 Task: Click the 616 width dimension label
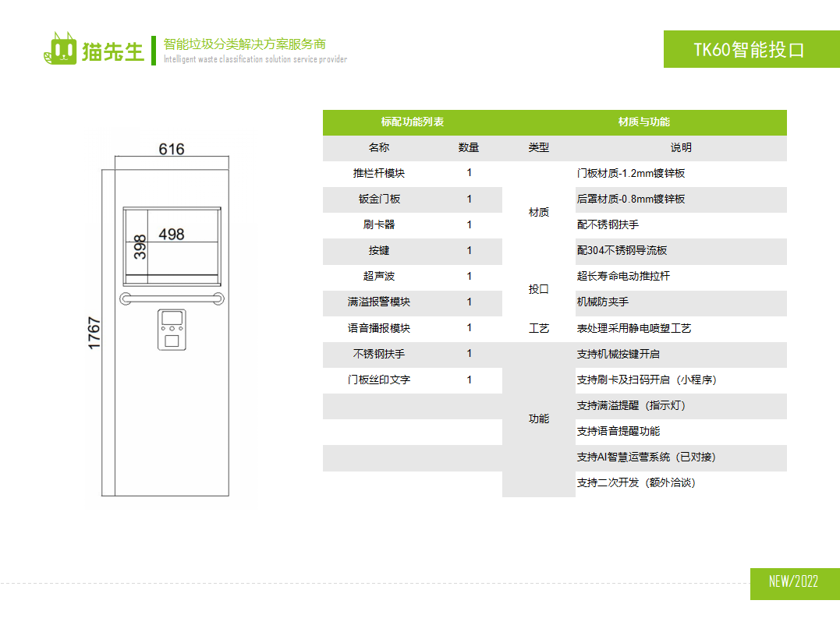tap(172, 149)
